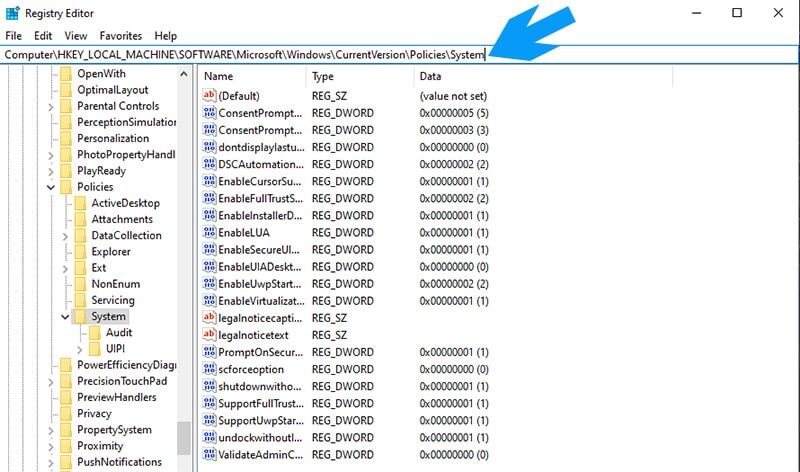The height and width of the screenshot is (472, 800).
Task: Click the string icon of legalnoticetext
Action: (x=209, y=335)
